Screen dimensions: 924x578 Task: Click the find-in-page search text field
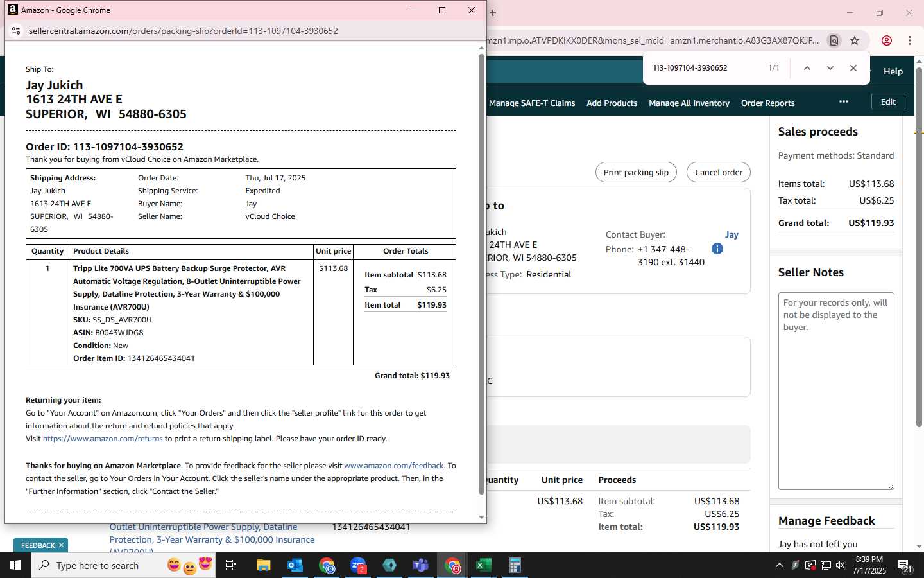(706, 68)
